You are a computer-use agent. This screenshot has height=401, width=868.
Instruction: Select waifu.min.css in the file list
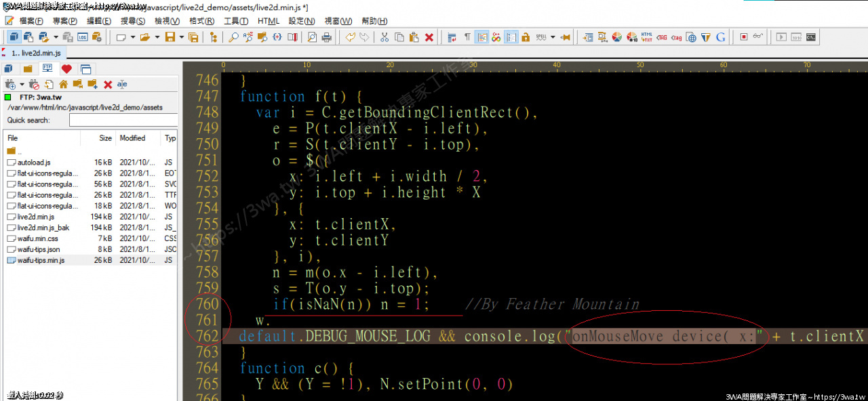(x=37, y=238)
